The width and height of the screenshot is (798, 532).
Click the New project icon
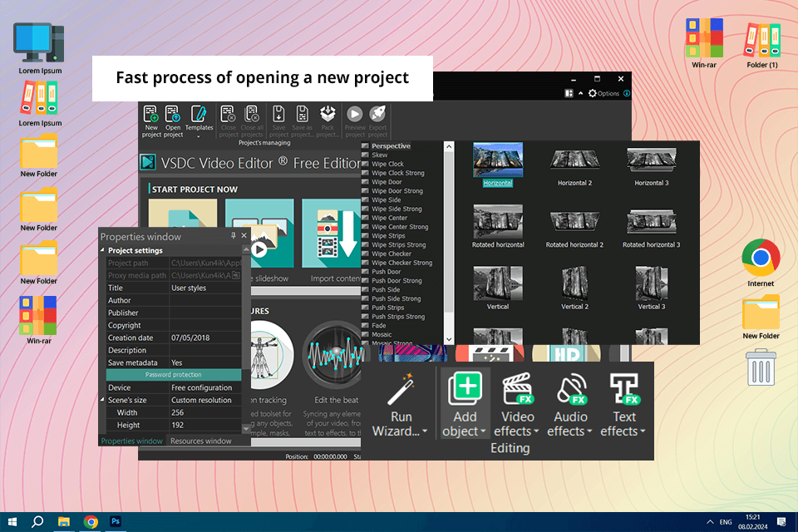[x=151, y=114]
